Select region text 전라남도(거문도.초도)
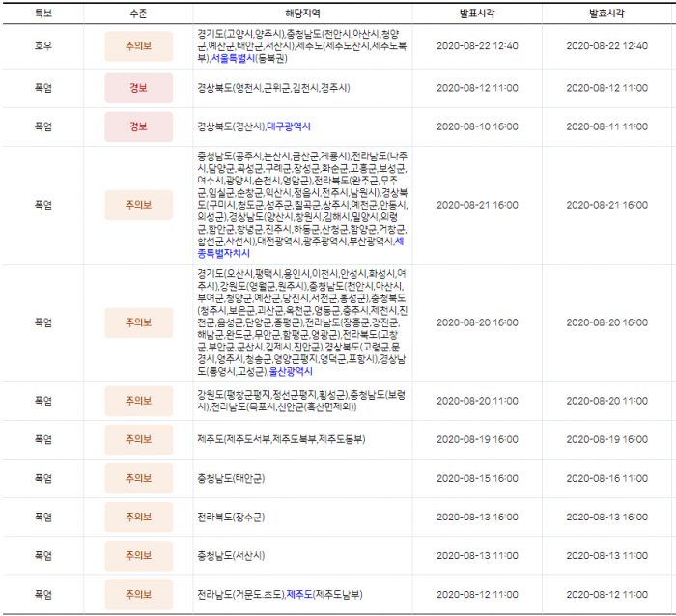The image size is (676, 616). (241, 595)
